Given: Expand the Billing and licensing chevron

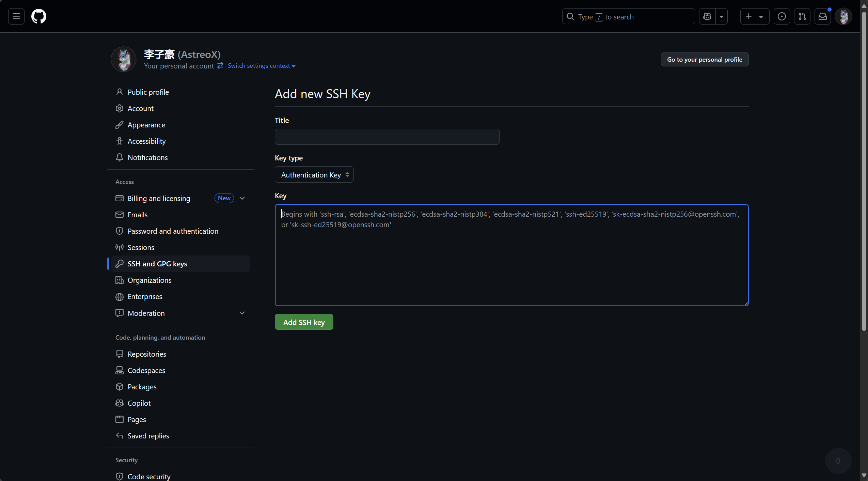Looking at the screenshot, I should tap(242, 198).
